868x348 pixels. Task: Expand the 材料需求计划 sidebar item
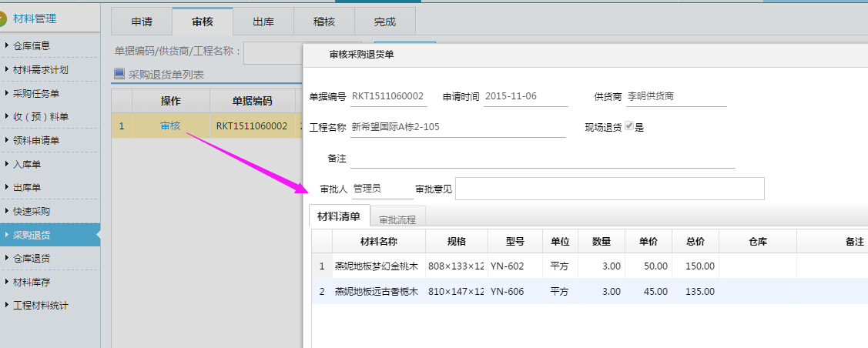[x=41, y=70]
